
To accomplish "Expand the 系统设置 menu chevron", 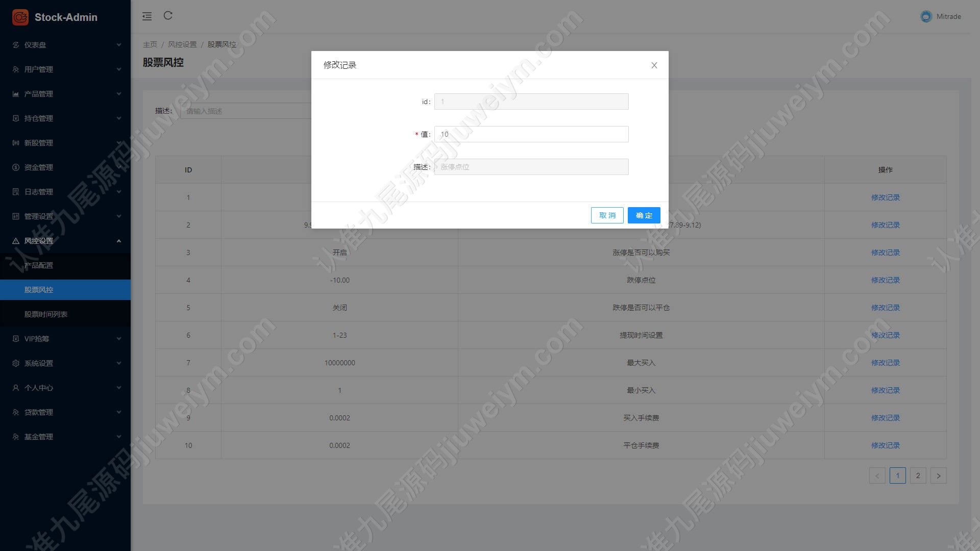I will [119, 363].
